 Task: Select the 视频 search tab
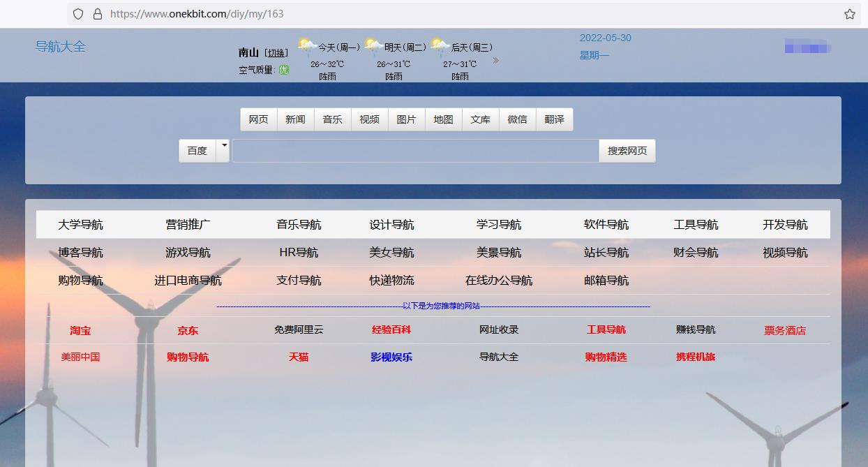click(370, 119)
